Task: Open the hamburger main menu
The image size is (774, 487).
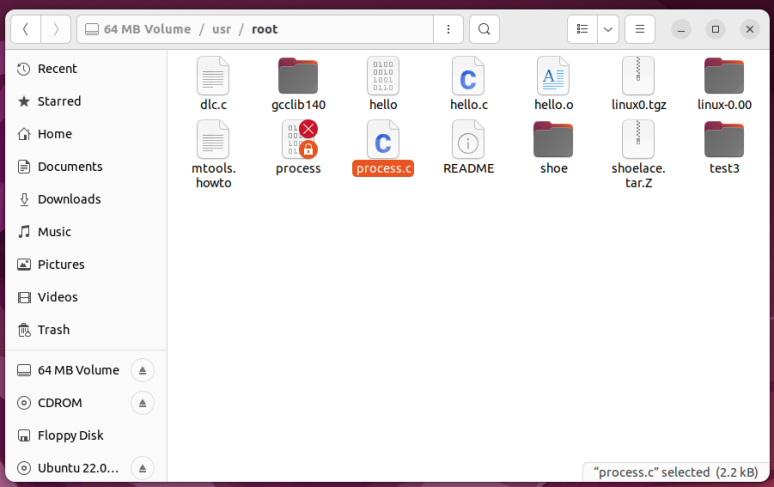Action: 640,30
